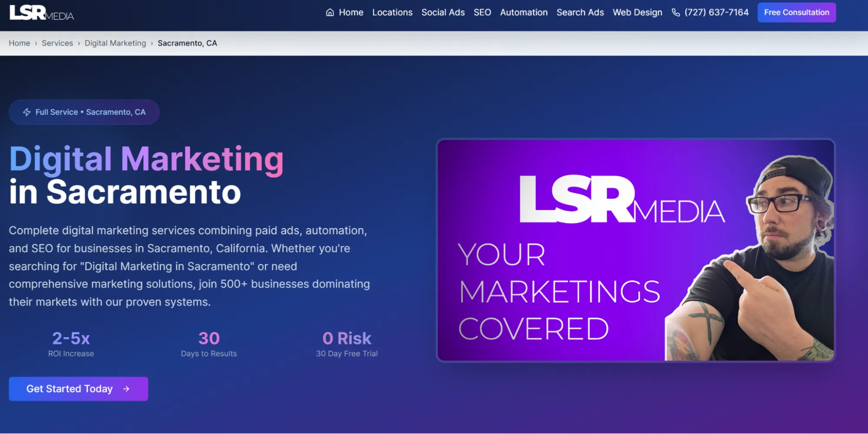Click the 0 Risk stat value
The width and height of the screenshot is (868, 434).
[x=347, y=338]
